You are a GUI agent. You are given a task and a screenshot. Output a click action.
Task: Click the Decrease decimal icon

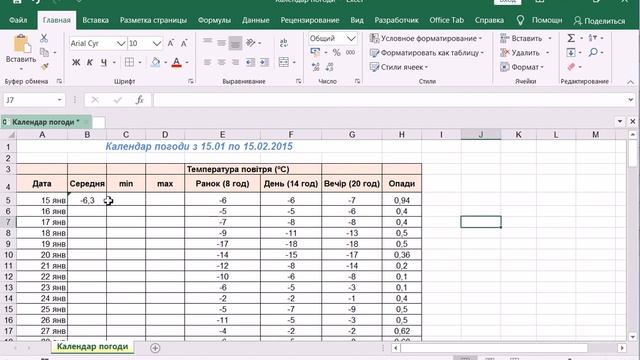[329, 67]
